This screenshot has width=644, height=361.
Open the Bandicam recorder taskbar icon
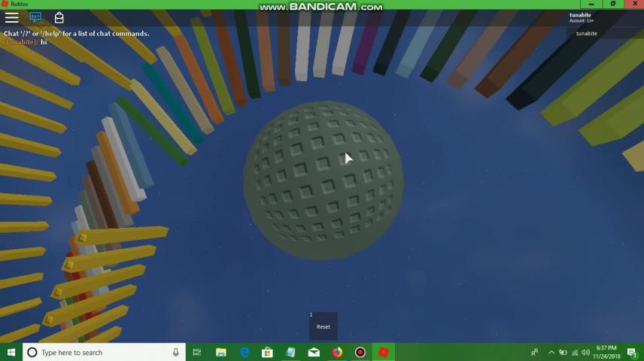(360, 353)
